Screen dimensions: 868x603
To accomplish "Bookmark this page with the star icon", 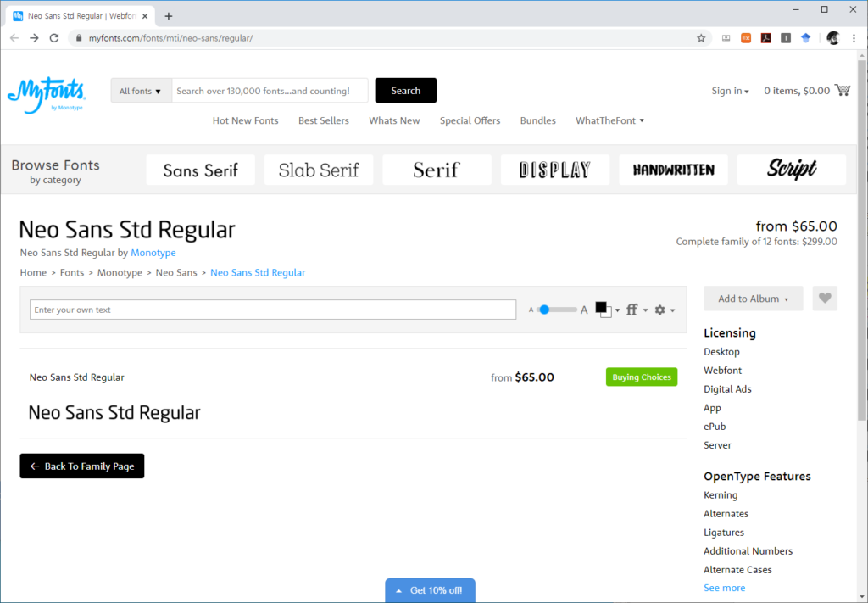I will pyautogui.click(x=701, y=38).
